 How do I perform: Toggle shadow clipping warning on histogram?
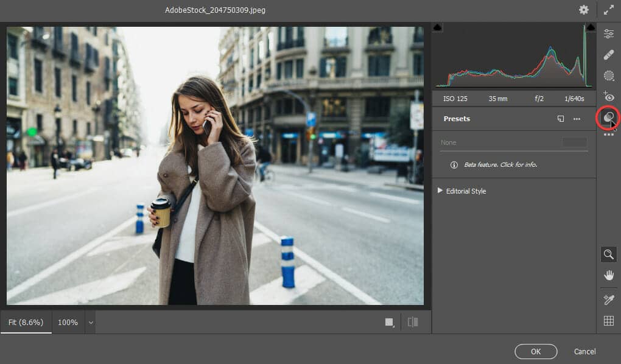click(438, 27)
